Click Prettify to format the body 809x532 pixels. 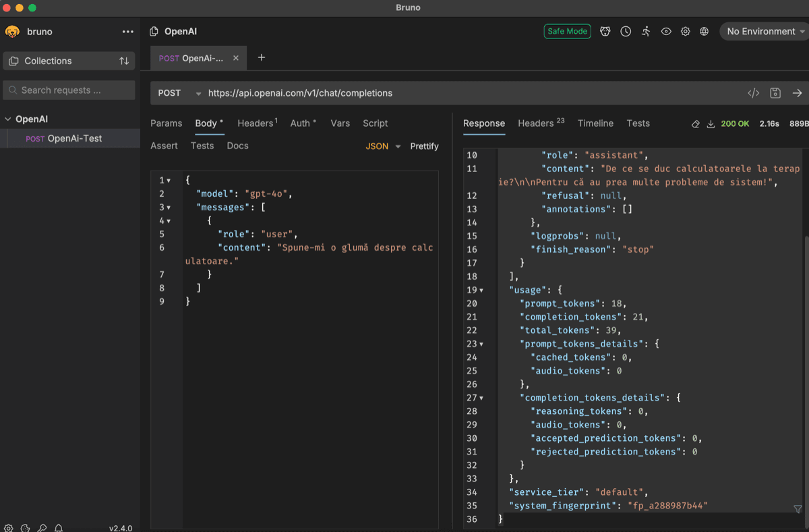[x=424, y=146]
